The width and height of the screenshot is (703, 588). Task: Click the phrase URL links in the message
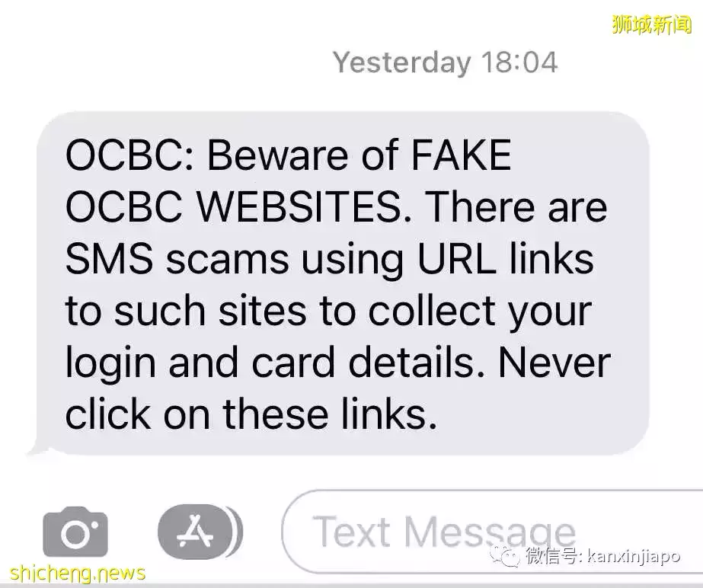505,259
